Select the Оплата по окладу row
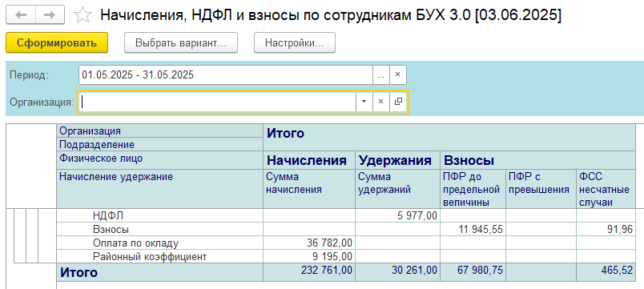Image resolution: width=644 pixels, height=289 pixels. point(159,243)
